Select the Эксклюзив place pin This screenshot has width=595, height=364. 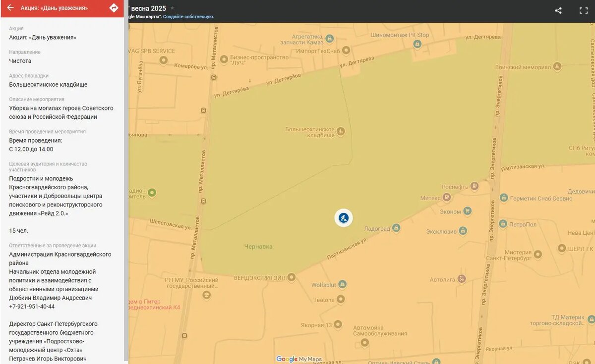[463, 231]
